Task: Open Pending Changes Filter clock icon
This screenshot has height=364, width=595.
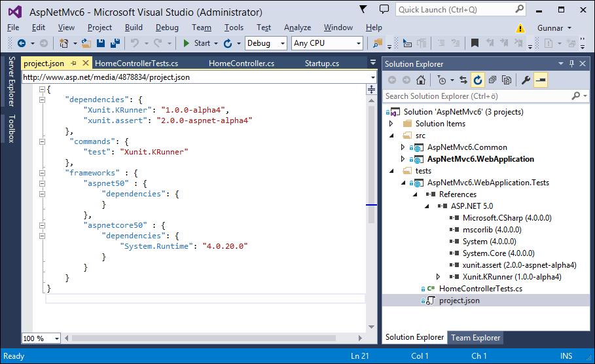Action: (x=442, y=80)
